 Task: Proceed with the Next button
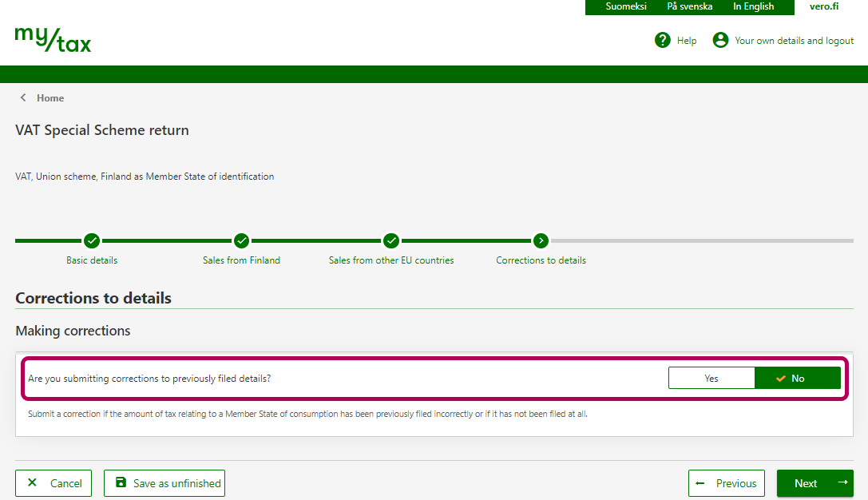[814, 483]
